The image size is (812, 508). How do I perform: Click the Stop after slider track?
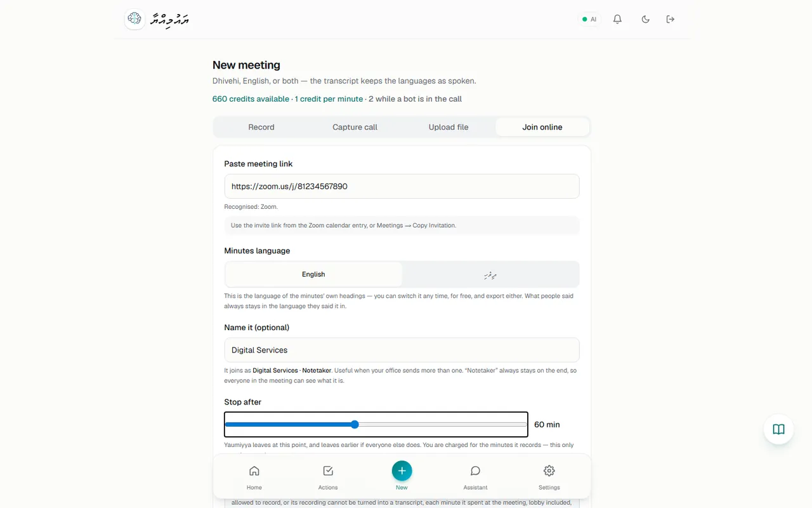[376, 424]
